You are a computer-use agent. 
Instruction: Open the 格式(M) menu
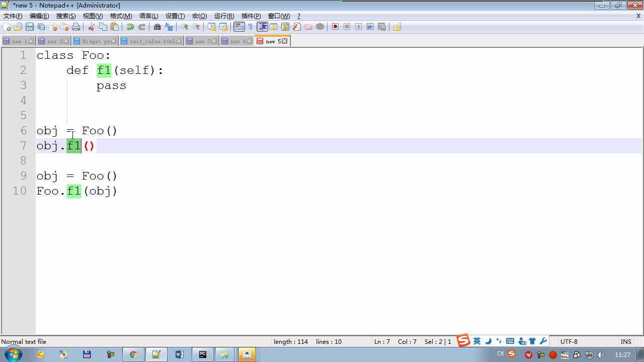[121, 16]
